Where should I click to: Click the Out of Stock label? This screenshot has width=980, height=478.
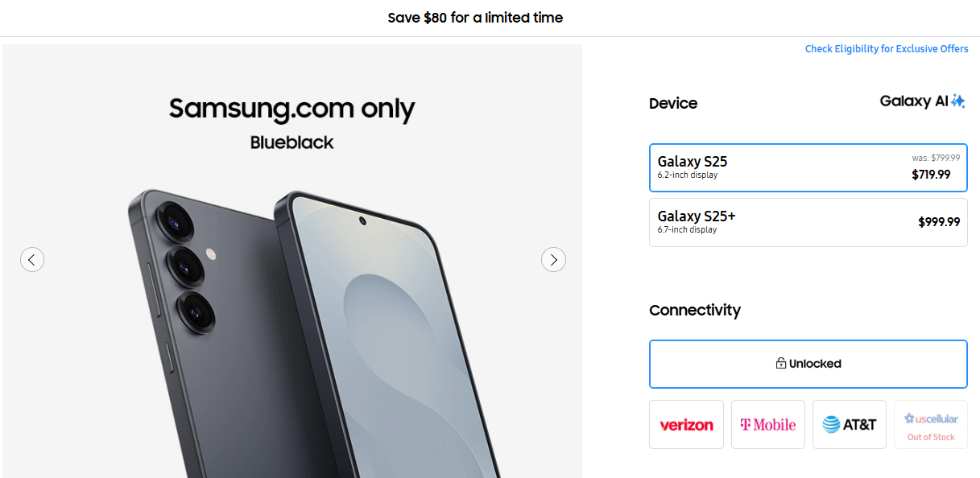931,437
